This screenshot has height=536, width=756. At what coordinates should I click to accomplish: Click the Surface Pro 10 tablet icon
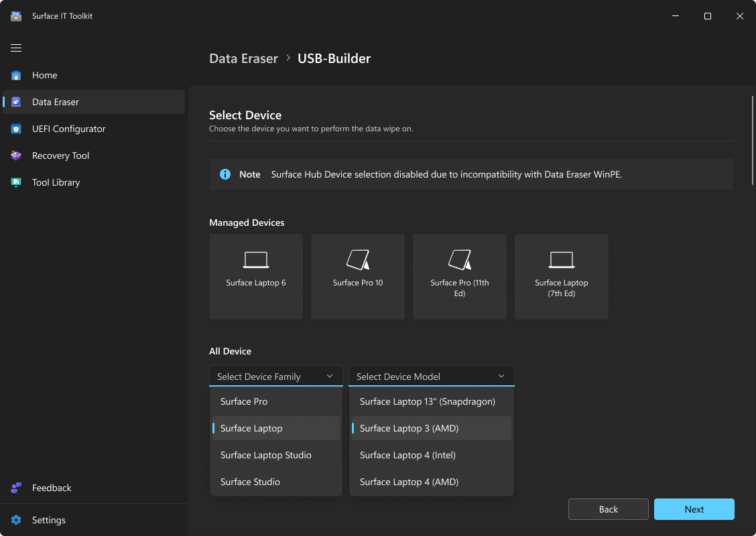[358, 260]
